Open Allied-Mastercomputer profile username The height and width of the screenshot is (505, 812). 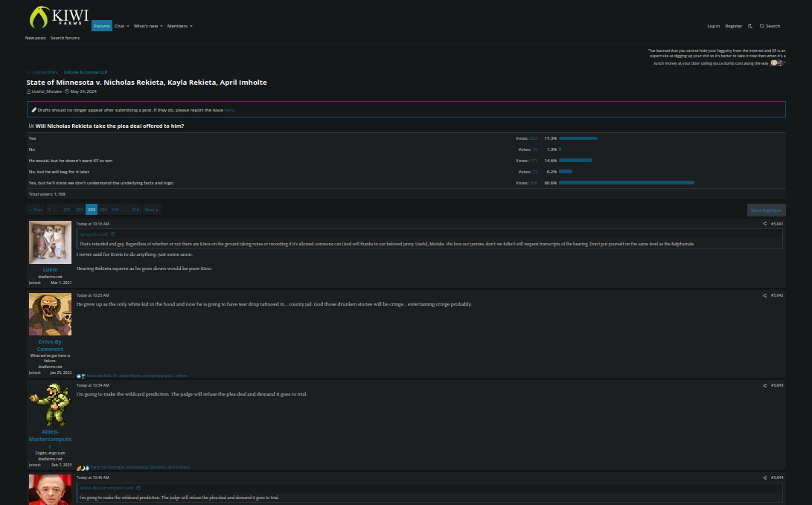tap(50, 439)
